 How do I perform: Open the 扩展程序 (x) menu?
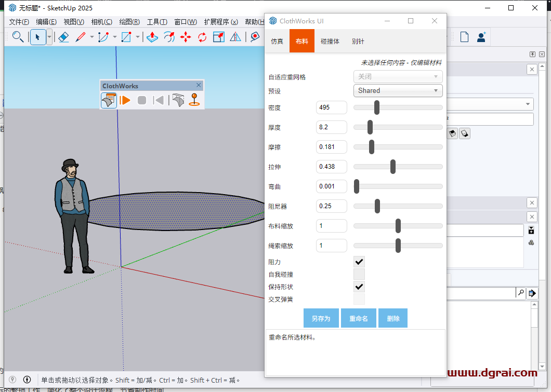(x=221, y=22)
